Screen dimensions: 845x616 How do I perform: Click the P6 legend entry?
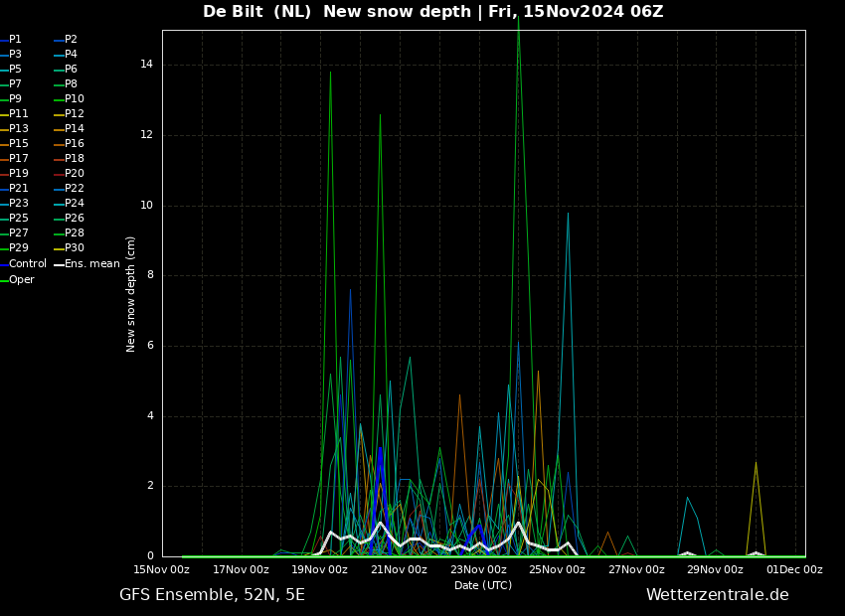[x=66, y=70]
